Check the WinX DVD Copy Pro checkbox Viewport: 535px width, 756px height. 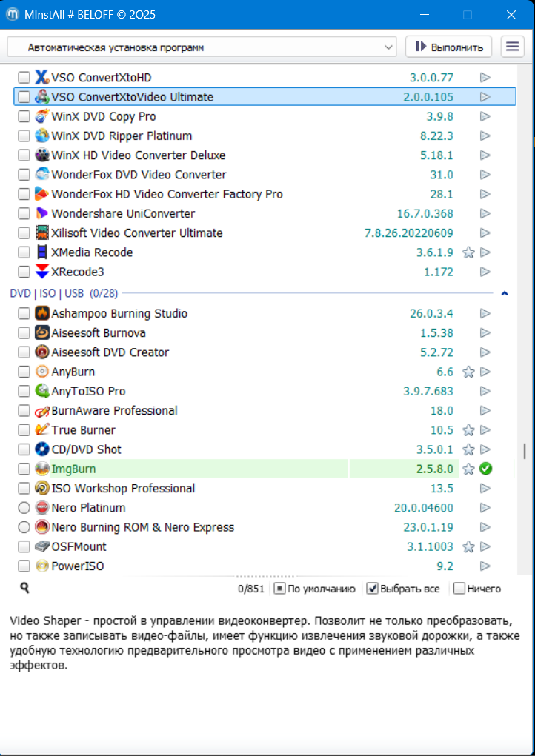(x=24, y=117)
